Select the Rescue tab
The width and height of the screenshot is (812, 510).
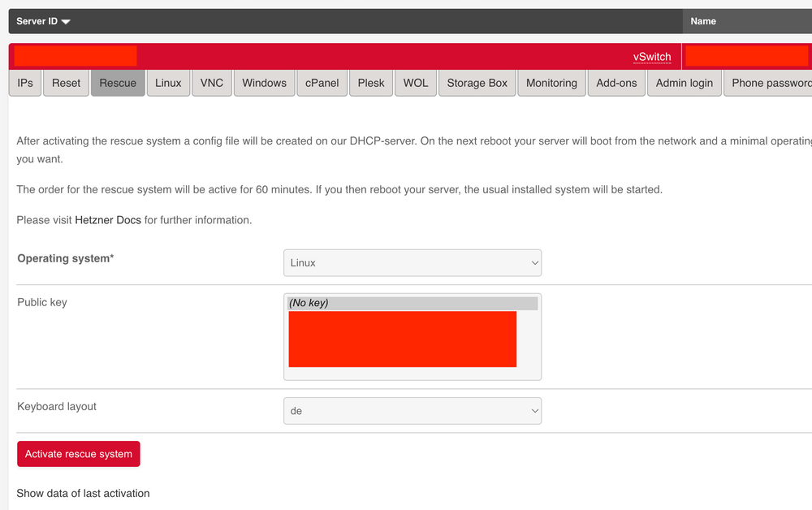(118, 83)
